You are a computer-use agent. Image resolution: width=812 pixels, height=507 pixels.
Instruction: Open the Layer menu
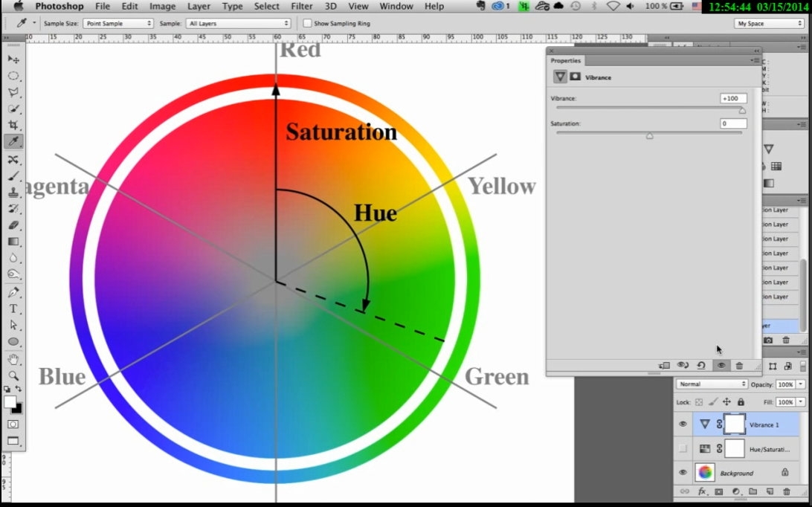click(x=199, y=6)
